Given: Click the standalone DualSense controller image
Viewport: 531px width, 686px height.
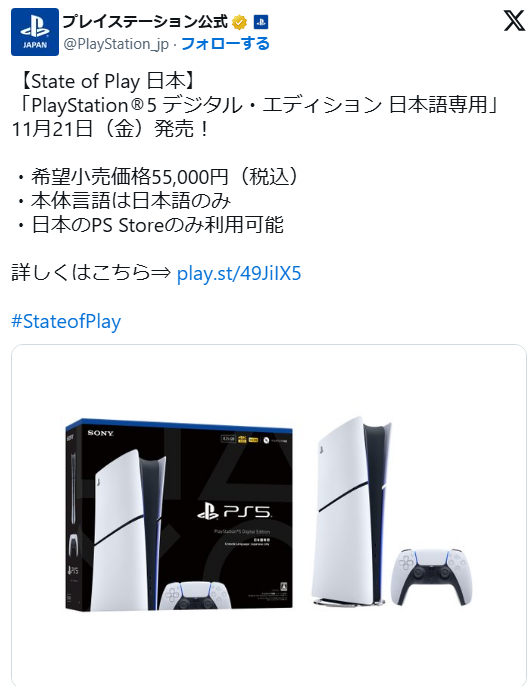Looking at the screenshot, I should click(431, 577).
